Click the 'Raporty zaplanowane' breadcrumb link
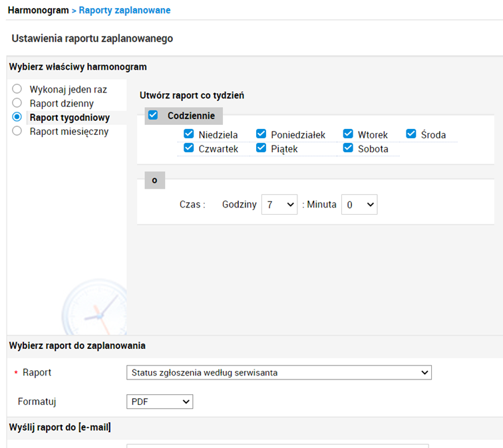 [x=125, y=10]
